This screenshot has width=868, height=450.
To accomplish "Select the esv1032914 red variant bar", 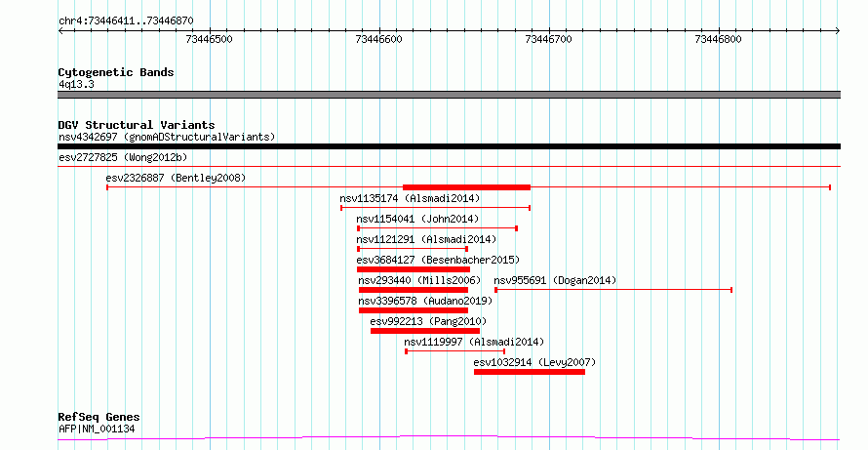I will 530,372.
